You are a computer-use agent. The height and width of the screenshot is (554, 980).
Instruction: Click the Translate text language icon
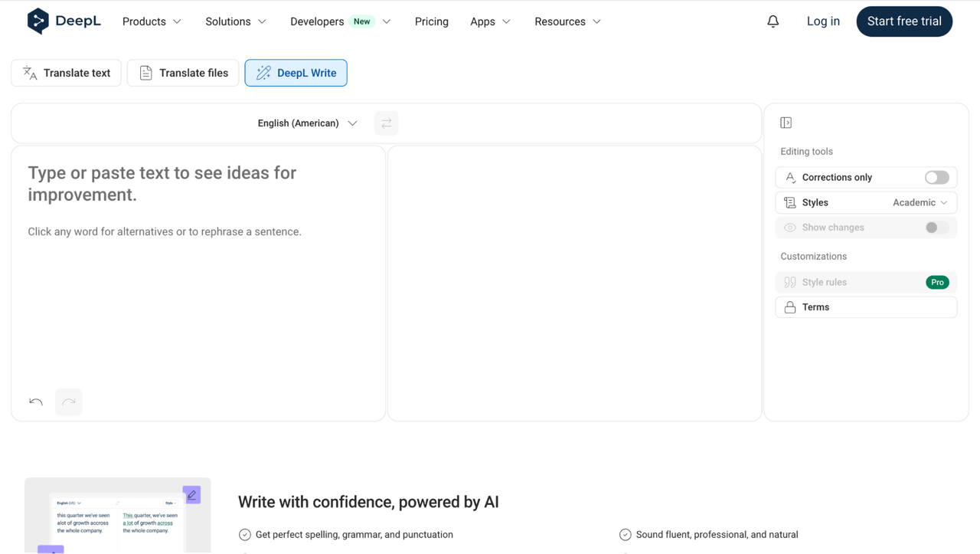coord(30,73)
